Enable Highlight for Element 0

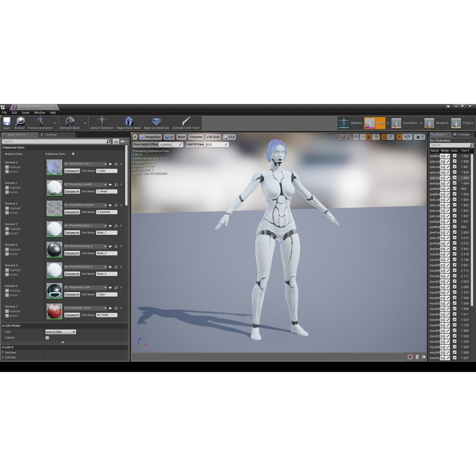click(x=7, y=167)
